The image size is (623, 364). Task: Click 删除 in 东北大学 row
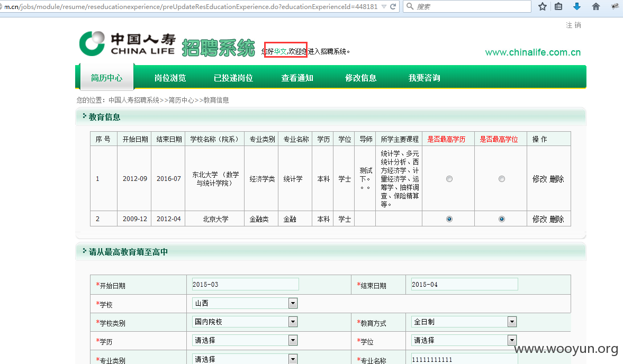coord(557,179)
